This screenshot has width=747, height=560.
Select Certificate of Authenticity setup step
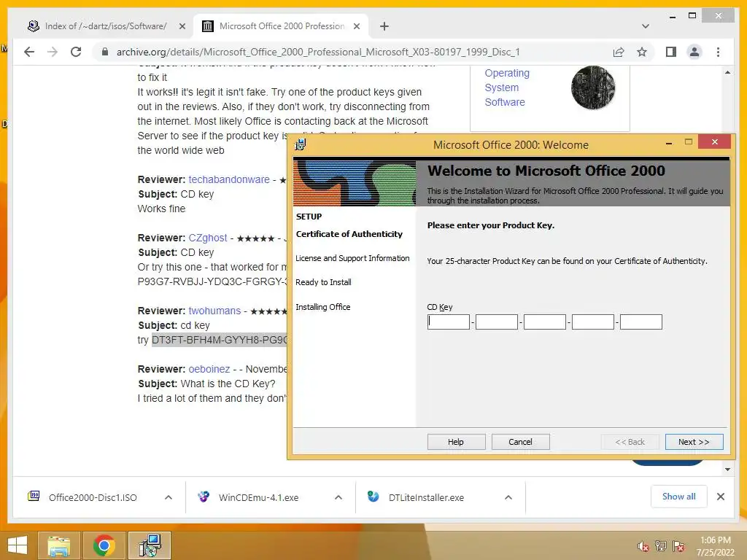pyautogui.click(x=349, y=234)
